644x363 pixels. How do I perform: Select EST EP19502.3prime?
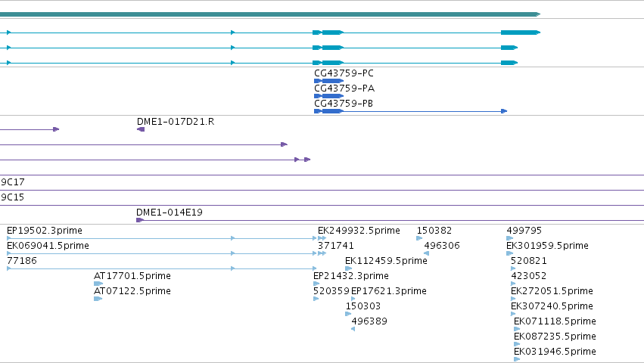click(45, 231)
